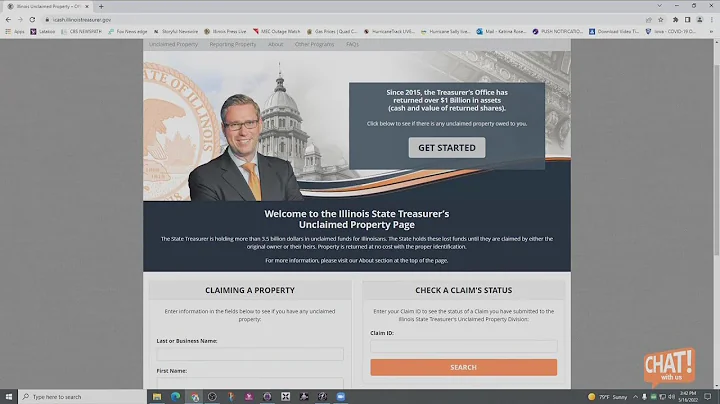Toggle the browser side panel icon
The height and width of the screenshot is (404, 720).
coord(687,20)
